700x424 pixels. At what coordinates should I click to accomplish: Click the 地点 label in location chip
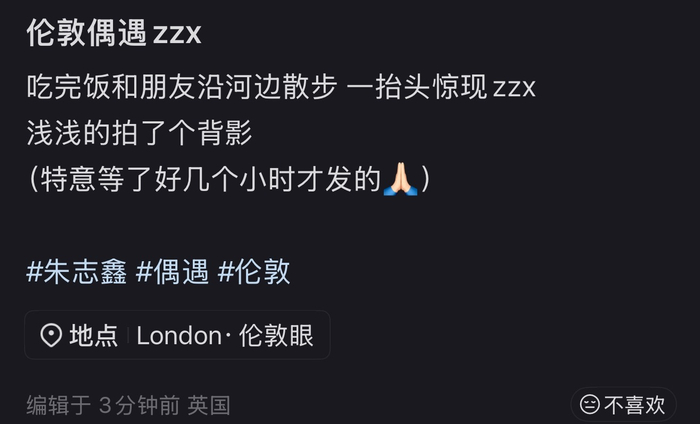[94, 335]
